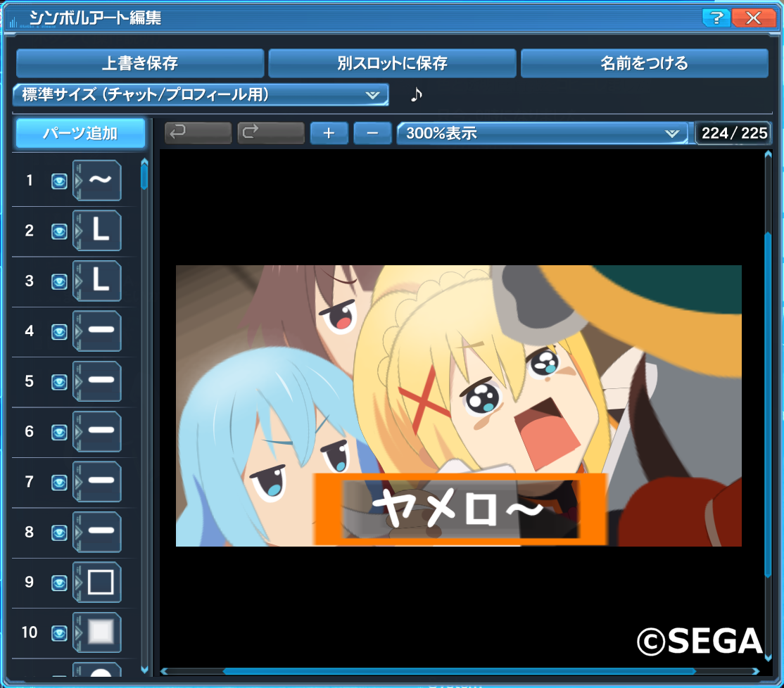This screenshot has height=688, width=784.
Task: Open help with the question mark button
Action: pos(716,18)
